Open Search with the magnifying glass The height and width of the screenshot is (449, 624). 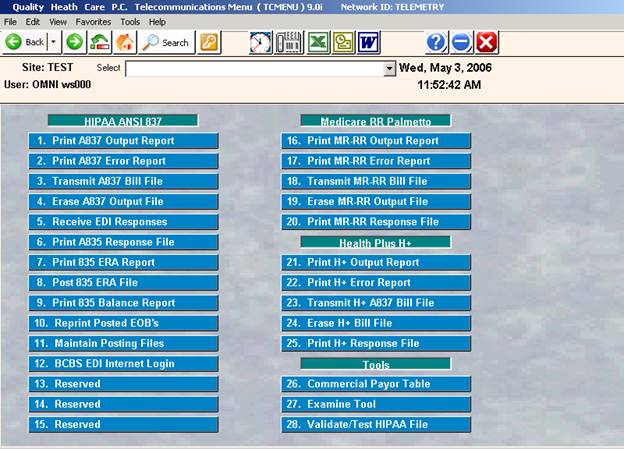tap(165, 42)
